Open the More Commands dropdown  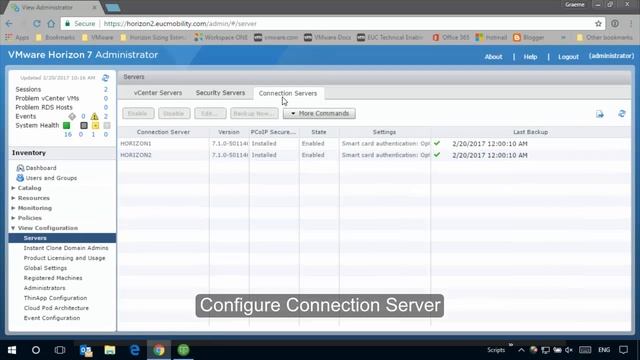319,113
